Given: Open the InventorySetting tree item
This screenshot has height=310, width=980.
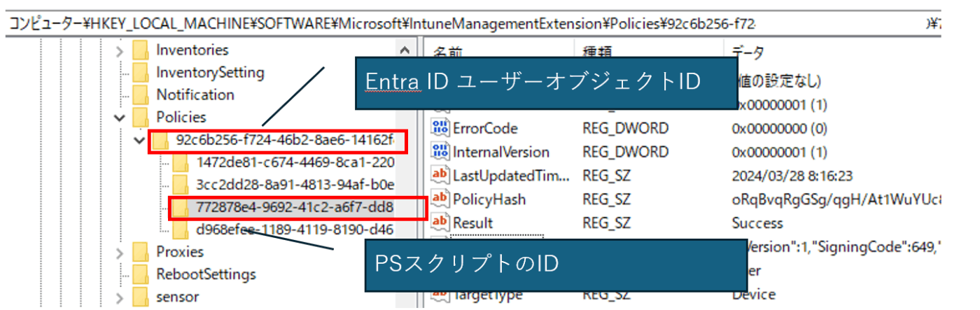Looking at the screenshot, I should [210, 73].
